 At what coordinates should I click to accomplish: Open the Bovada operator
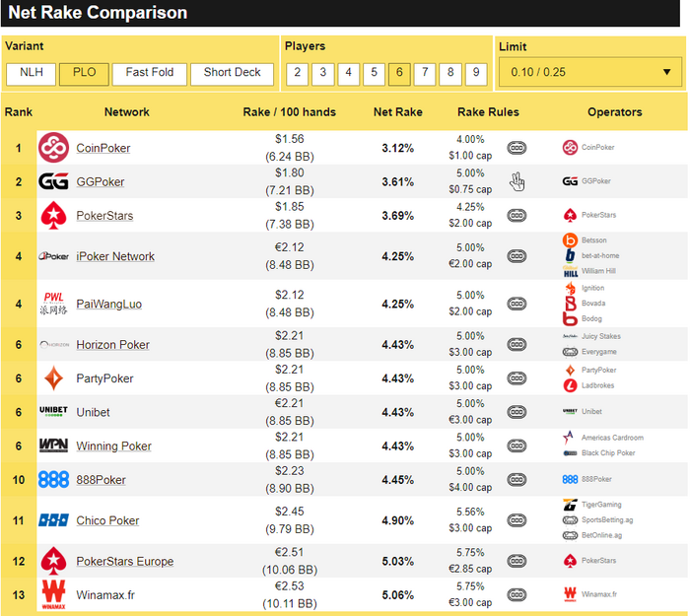(585, 304)
